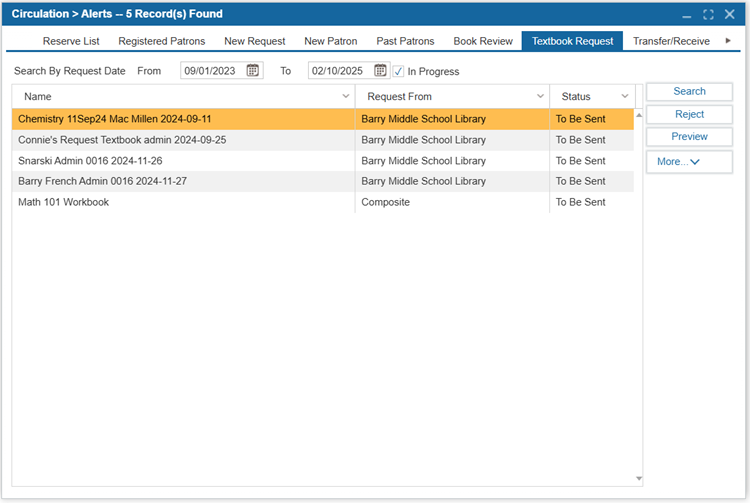Open the From date calendar picker
Screen dimensions: 750x503
coord(253,70)
